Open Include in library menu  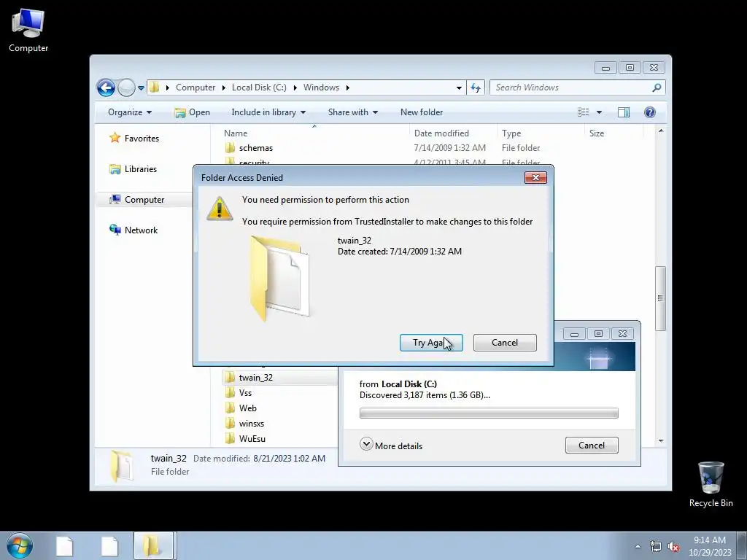click(x=268, y=112)
